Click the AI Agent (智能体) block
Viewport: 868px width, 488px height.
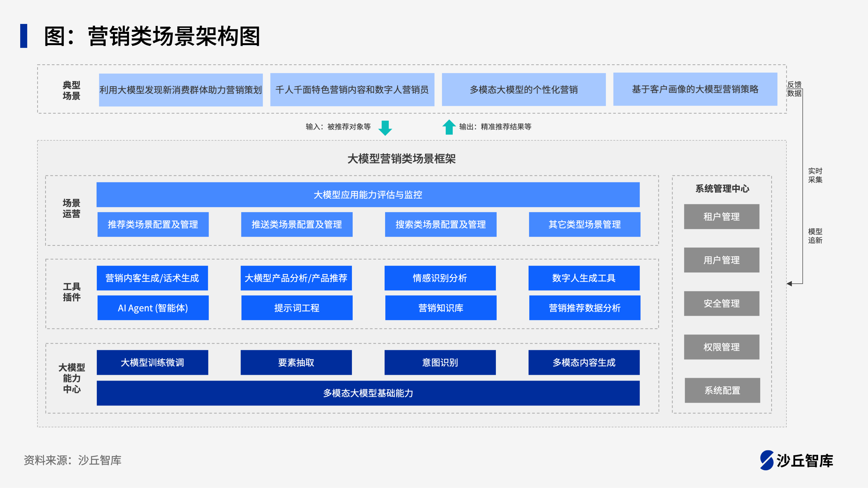click(153, 308)
